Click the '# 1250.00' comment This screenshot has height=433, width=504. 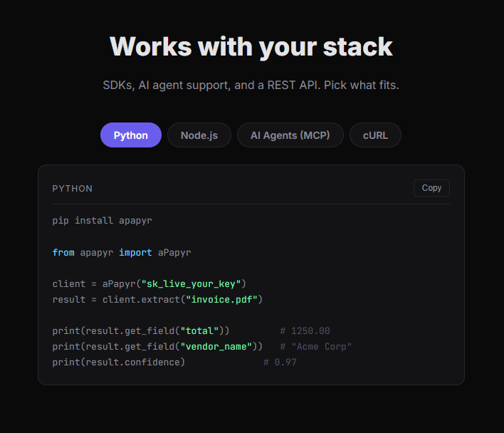(x=305, y=330)
